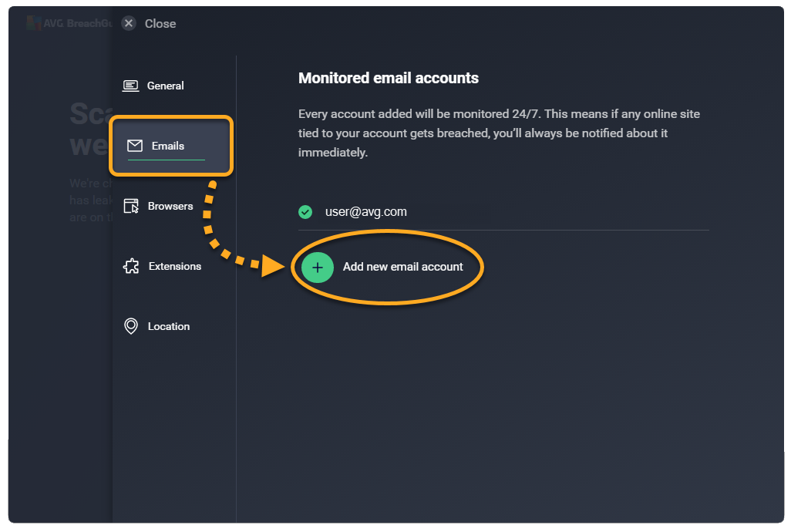Click the 'Monitored email accounts' heading
791x532 pixels.
point(389,78)
